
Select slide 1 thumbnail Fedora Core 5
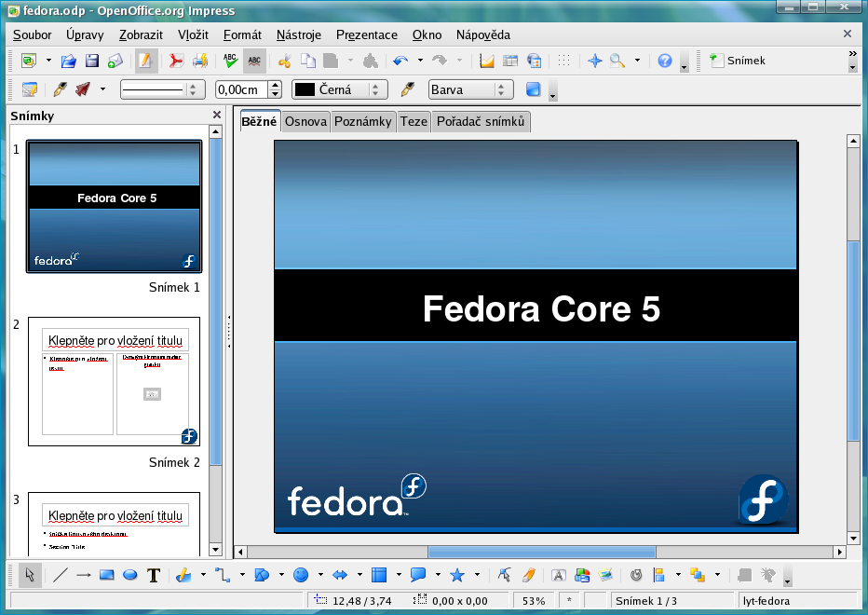coord(114,206)
